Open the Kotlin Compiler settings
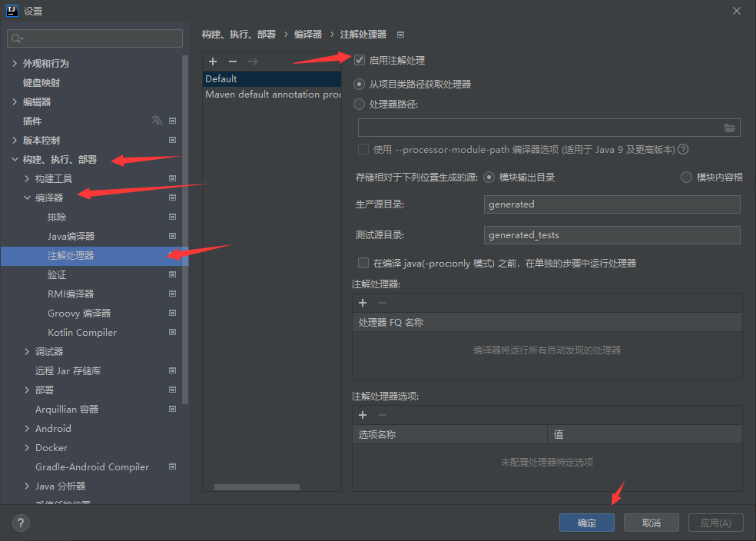Image resolution: width=756 pixels, height=541 pixels. (82, 332)
